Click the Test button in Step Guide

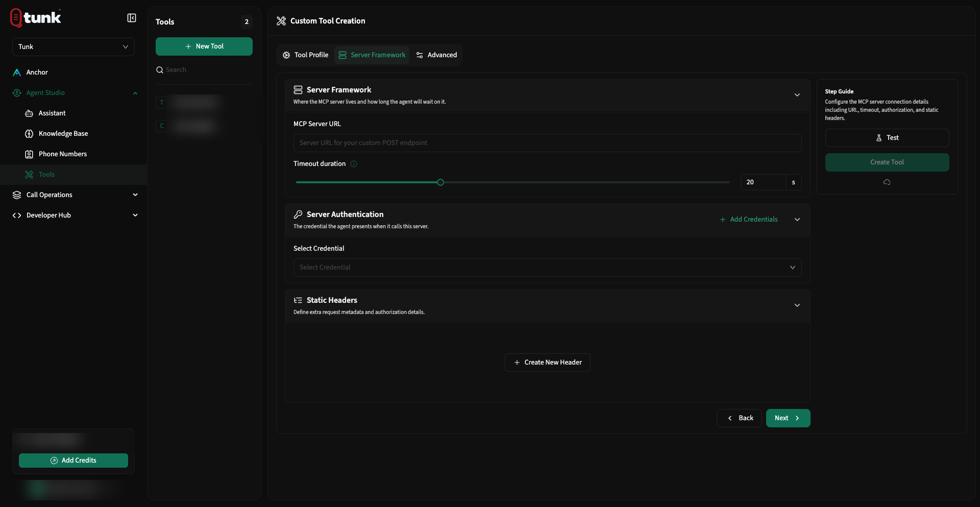pos(887,138)
